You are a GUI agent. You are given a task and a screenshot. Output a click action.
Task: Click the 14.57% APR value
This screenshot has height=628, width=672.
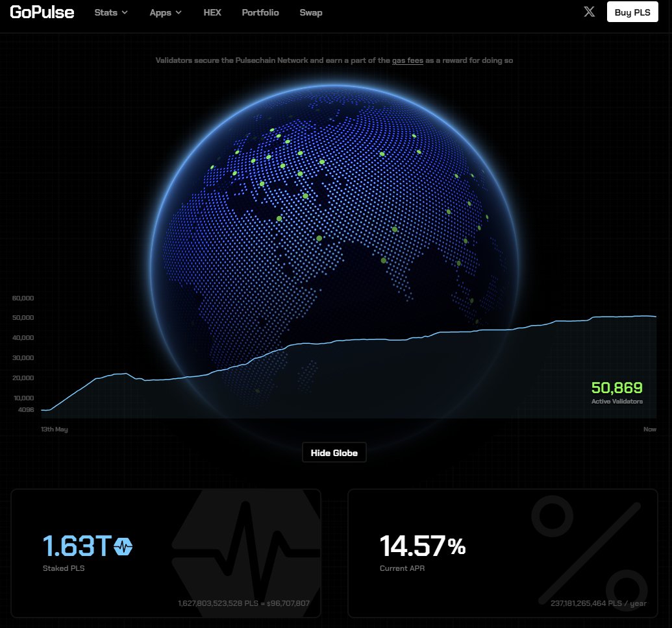coord(423,546)
